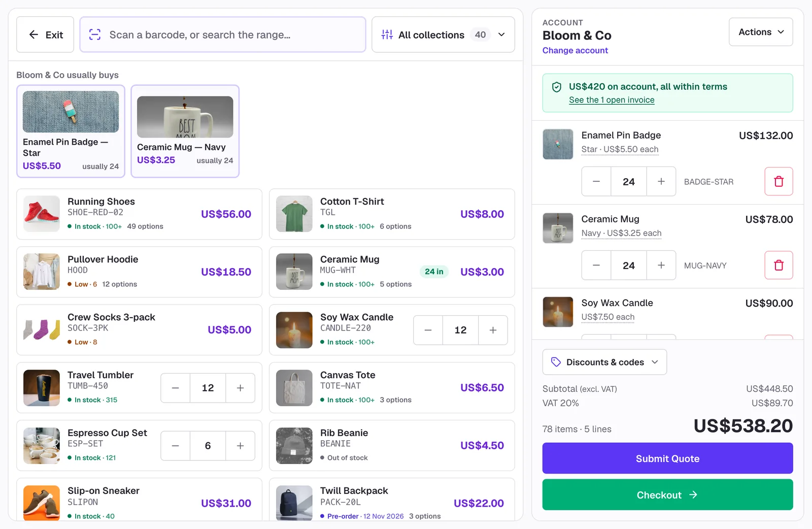Add Crew Socks 3-pack to order

139,330
